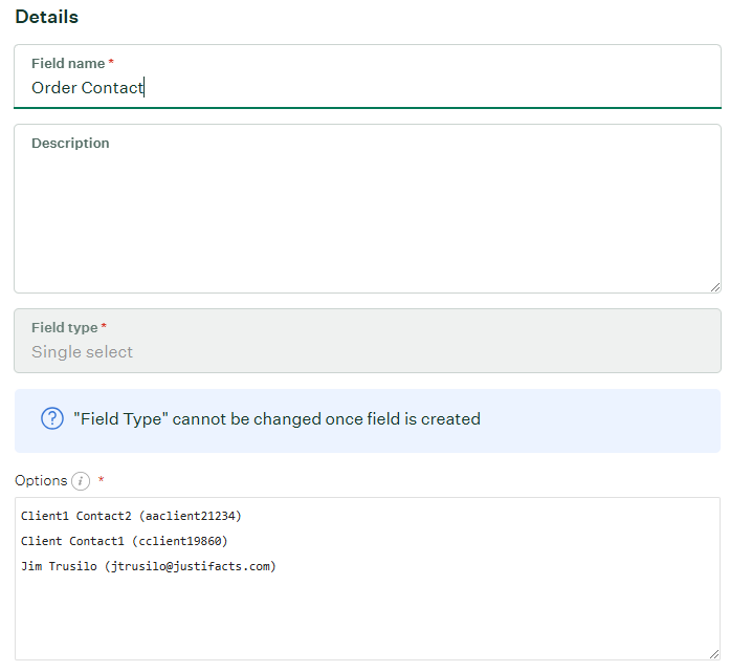Image resolution: width=730 pixels, height=672 pixels.
Task: Click the Field Type cannot be changed notice text
Action: (x=277, y=419)
